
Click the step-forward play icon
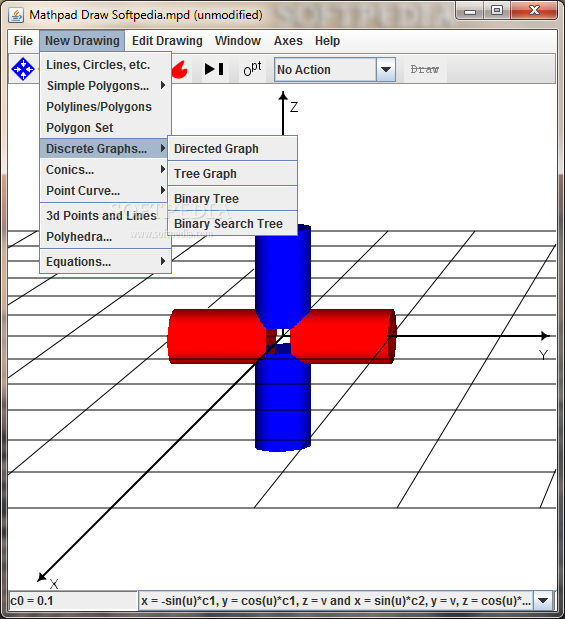click(x=214, y=69)
